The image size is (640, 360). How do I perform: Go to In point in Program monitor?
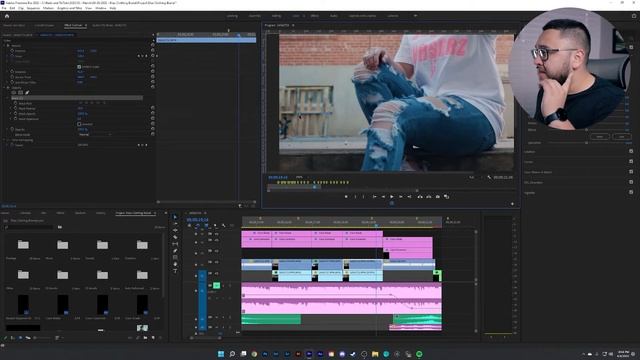[374, 197]
